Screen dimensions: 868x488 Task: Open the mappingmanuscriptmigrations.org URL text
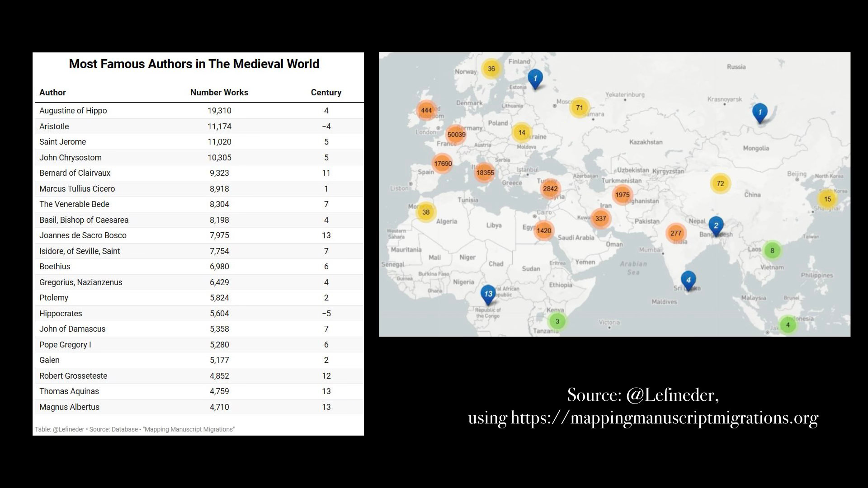[x=665, y=418]
